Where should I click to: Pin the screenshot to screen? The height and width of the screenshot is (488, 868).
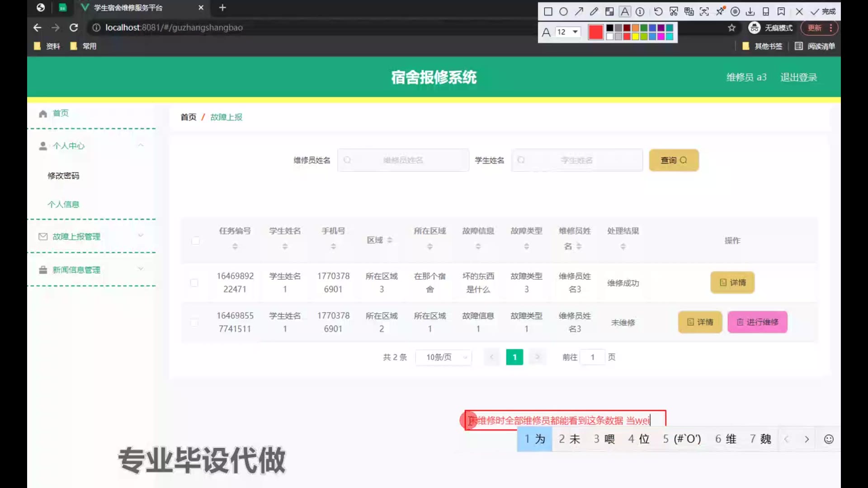click(720, 11)
